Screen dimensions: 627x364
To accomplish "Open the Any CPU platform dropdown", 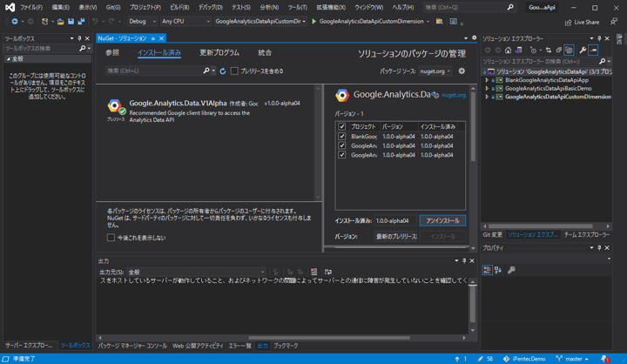I will 185,21.
